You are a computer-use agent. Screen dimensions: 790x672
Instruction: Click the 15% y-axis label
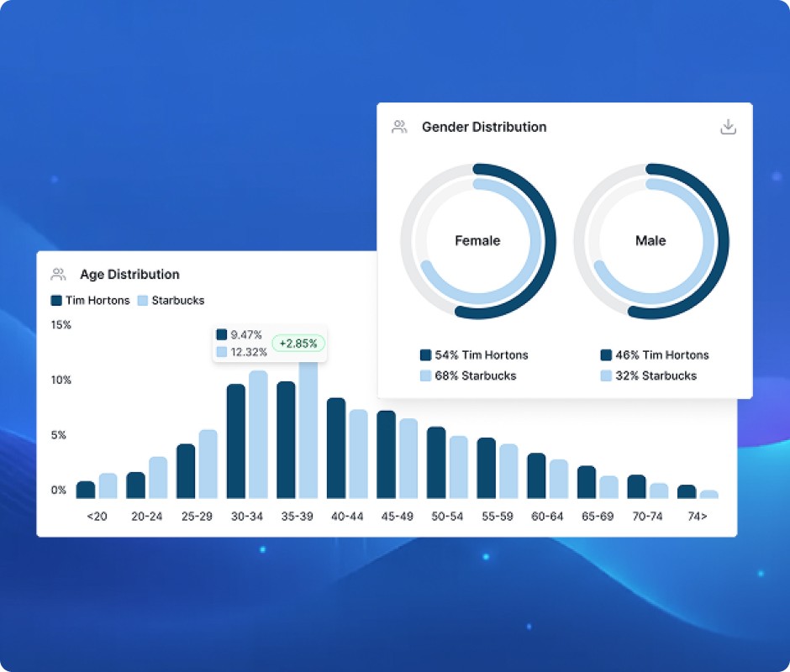[61, 325]
